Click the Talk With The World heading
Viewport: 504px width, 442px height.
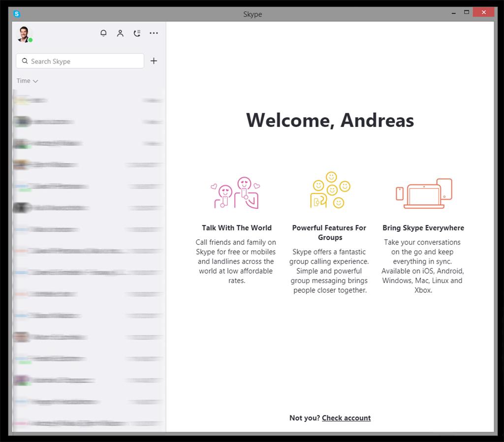coord(237,228)
